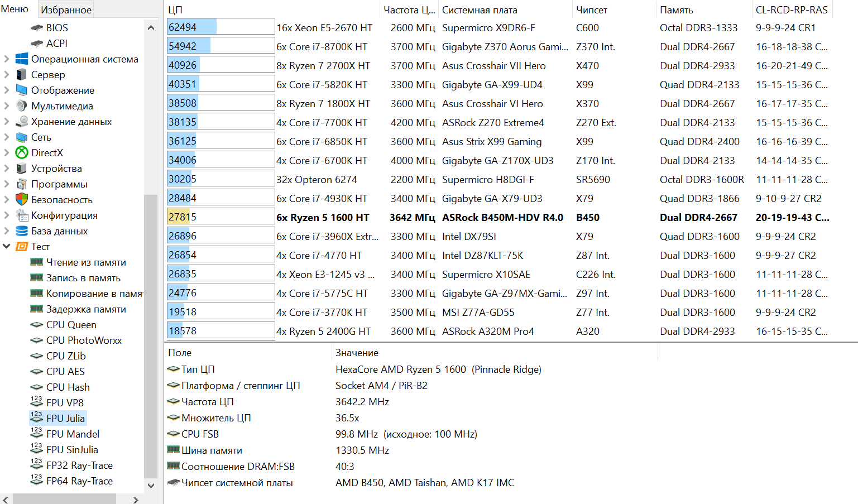Viewport: 858px width, 504px height.
Task: Sort by the ЦП column header
Action: click(x=272, y=10)
